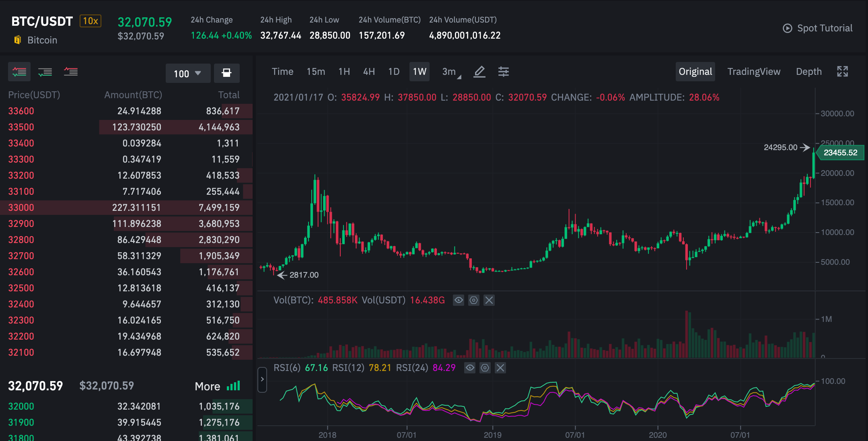Click the Amount(BTC) column header
The width and height of the screenshot is (868, 441).
tap(133, 95)
